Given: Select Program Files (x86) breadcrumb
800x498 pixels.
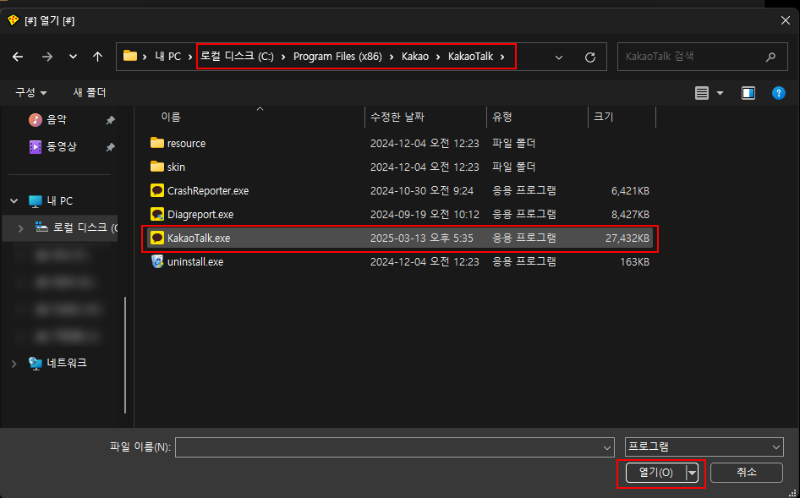Looking at the screenshot, I should (x=337, y=57).
